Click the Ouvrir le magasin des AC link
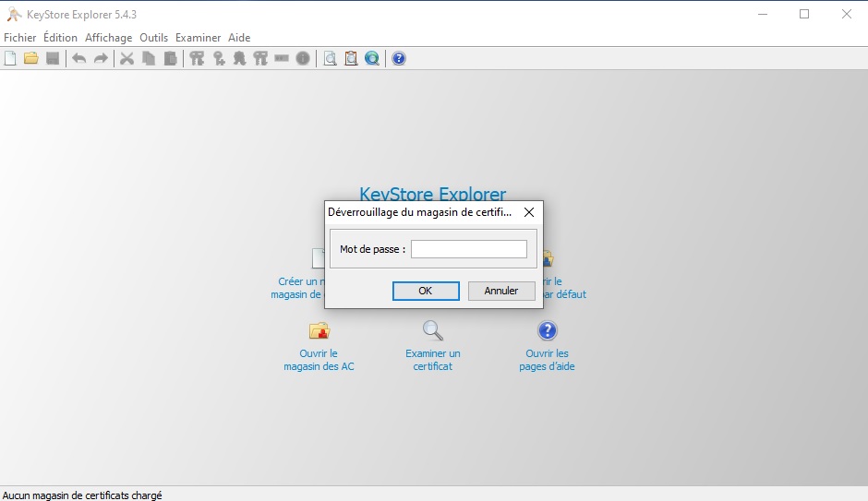The height and width of the screenshot is (501, 868). coord(319,360)
